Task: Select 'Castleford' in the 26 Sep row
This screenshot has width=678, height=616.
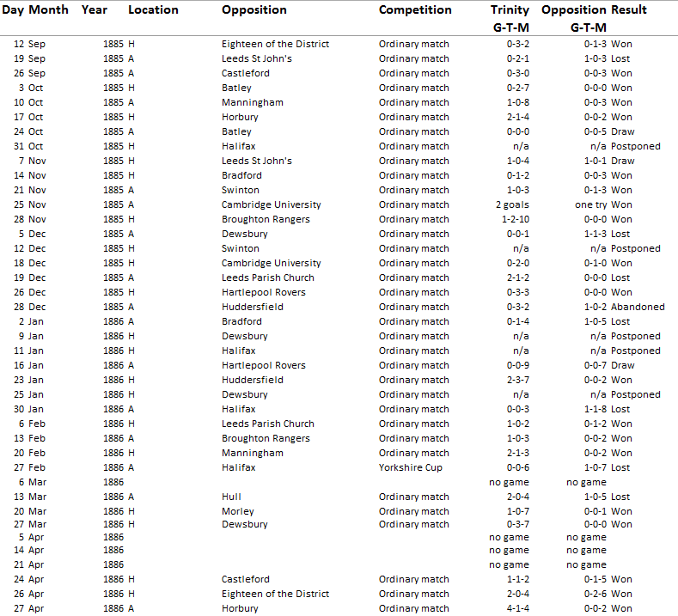Action: tap(245, 74)
